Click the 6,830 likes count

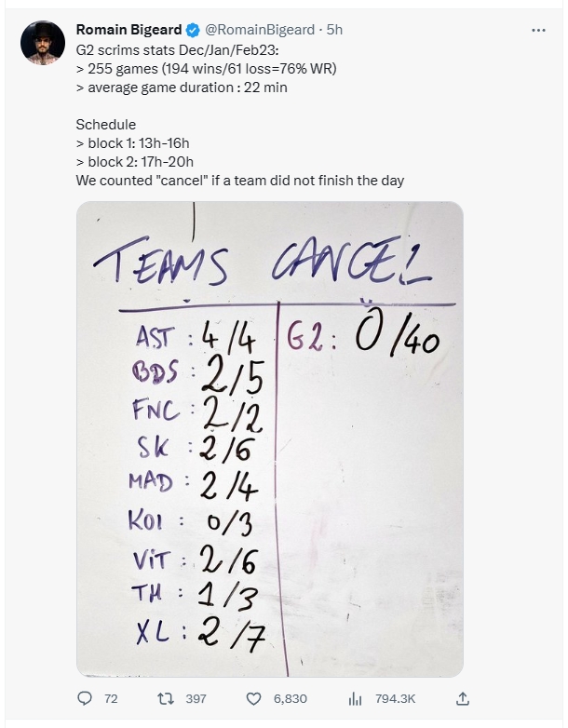[x=291, y=699]
